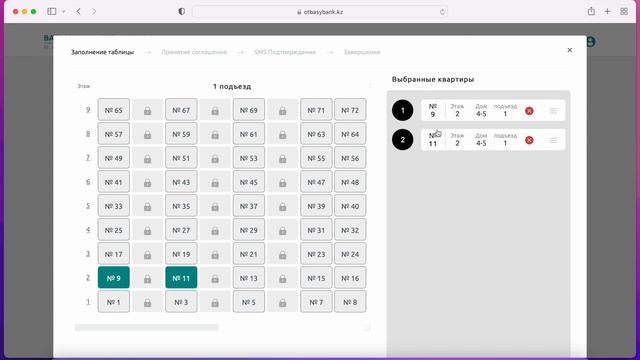This screenshot has height=360, width=640.
Task: Expand the sidebar dropdown arrow in Safari
Action: pos(63,11)
